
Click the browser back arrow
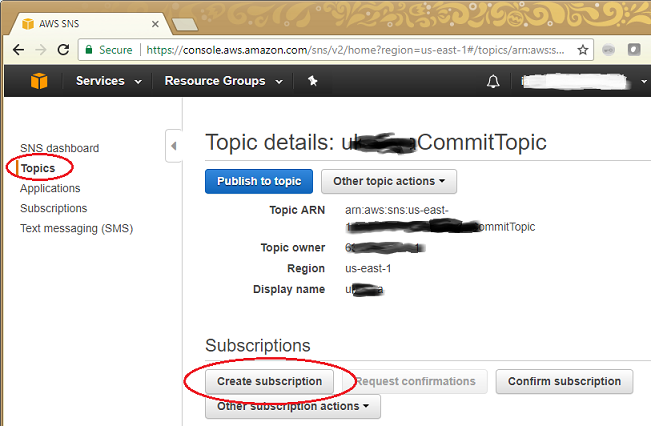tap(18, 49)
